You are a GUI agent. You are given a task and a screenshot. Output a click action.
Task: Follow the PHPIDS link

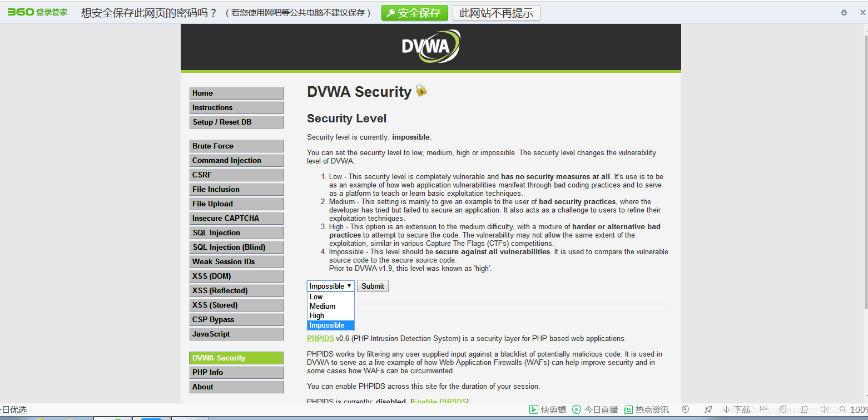[x=320, y=338]
